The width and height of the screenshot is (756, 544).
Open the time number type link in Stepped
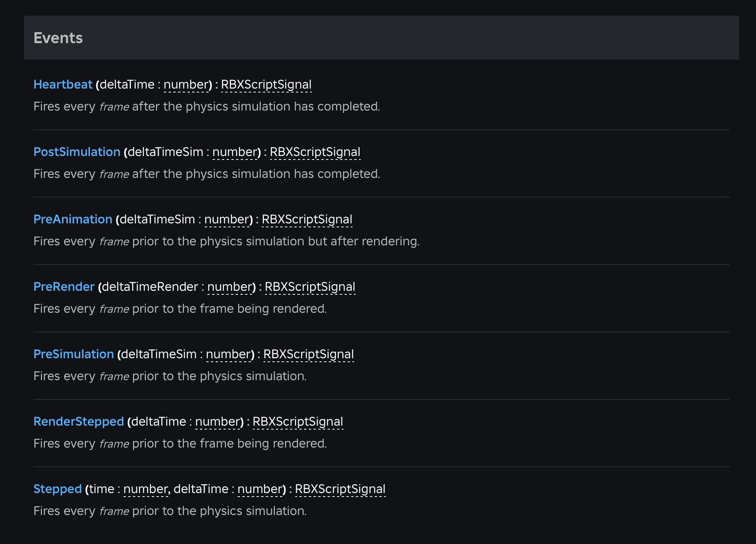click(145, 489)
